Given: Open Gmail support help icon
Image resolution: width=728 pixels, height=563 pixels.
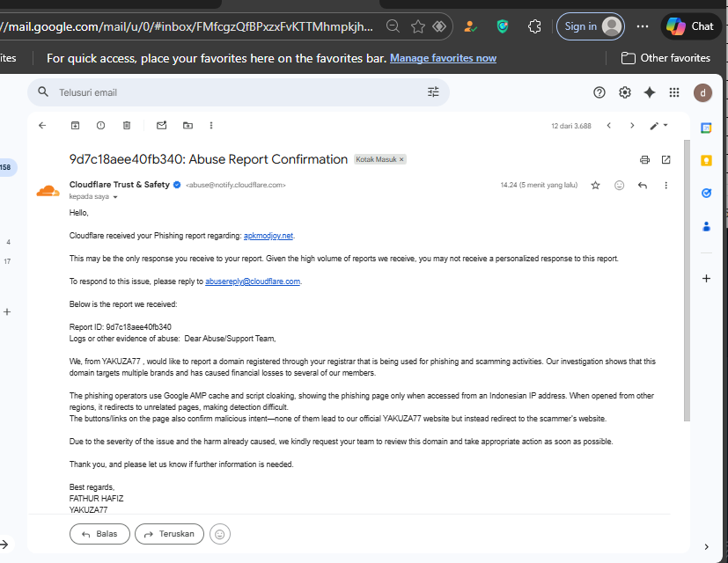Looking at the screenshot, I should coord(599,92).
